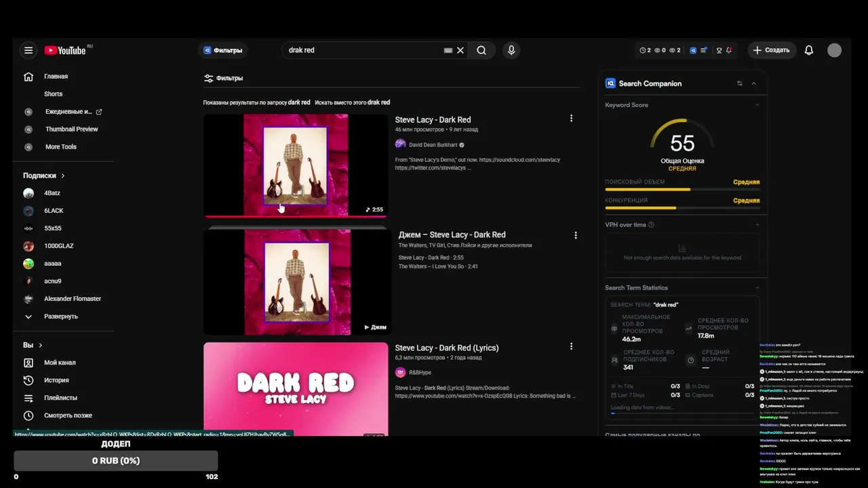
Task: Click the Создать create button
Action: point(772,50)
